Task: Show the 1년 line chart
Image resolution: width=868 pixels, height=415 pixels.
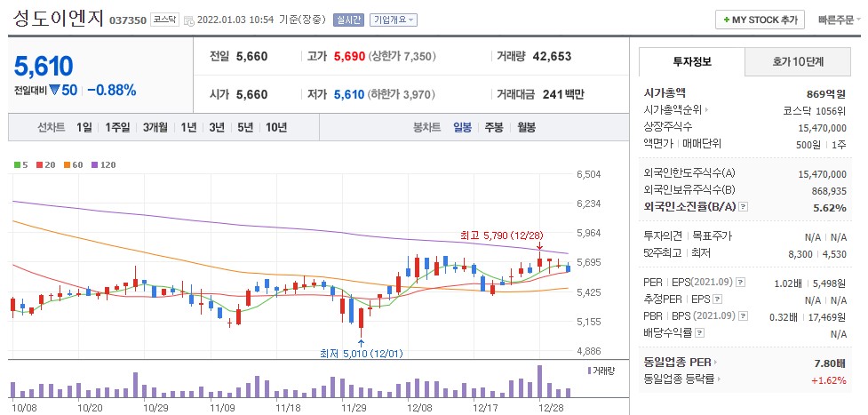Action: coord(188,127)
